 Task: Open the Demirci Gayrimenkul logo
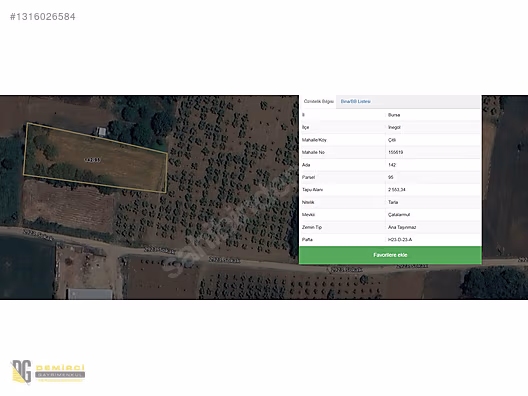pyautogui.click(x=47, y=372)
